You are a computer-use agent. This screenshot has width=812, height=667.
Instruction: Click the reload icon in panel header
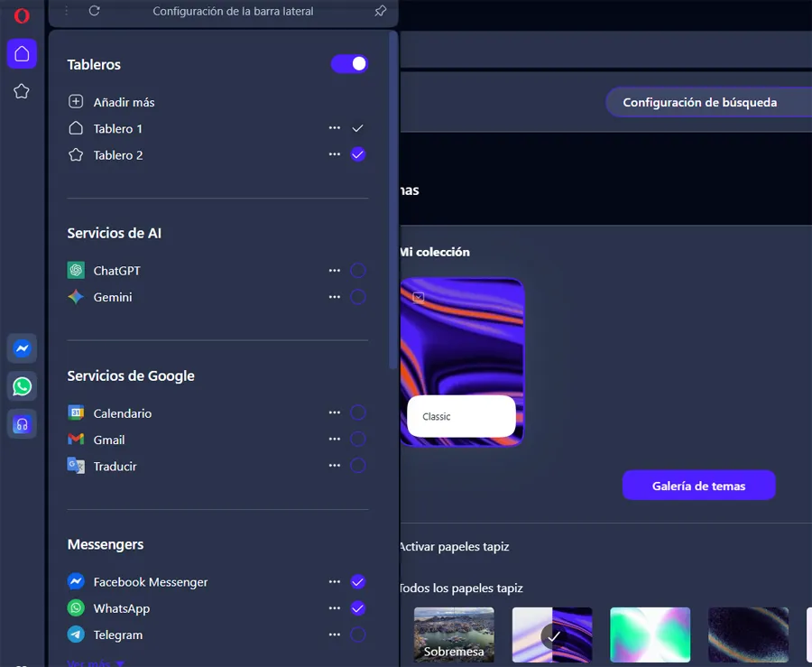pyautogui.click(x=95, y=12)
